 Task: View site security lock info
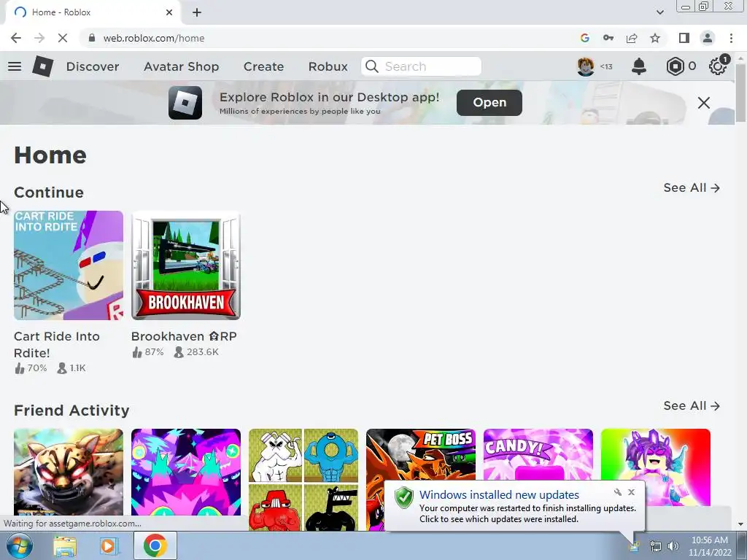click(x=93, y=38)
